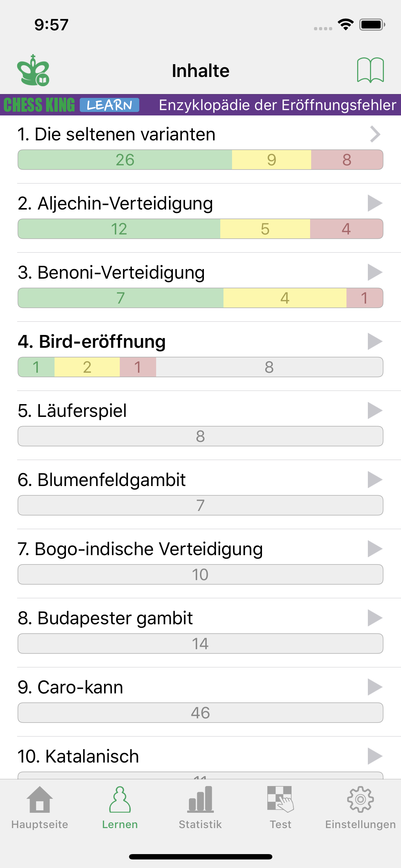
Task: Start Bird-eröffnung with its play arrow
Action: 375,341
